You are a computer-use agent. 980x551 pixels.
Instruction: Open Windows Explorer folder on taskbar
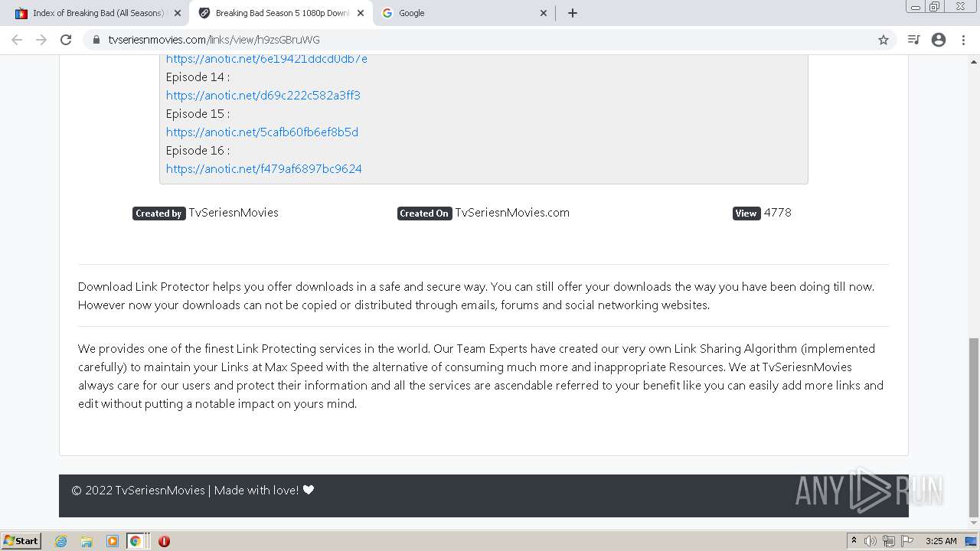[x=87, y=541]
